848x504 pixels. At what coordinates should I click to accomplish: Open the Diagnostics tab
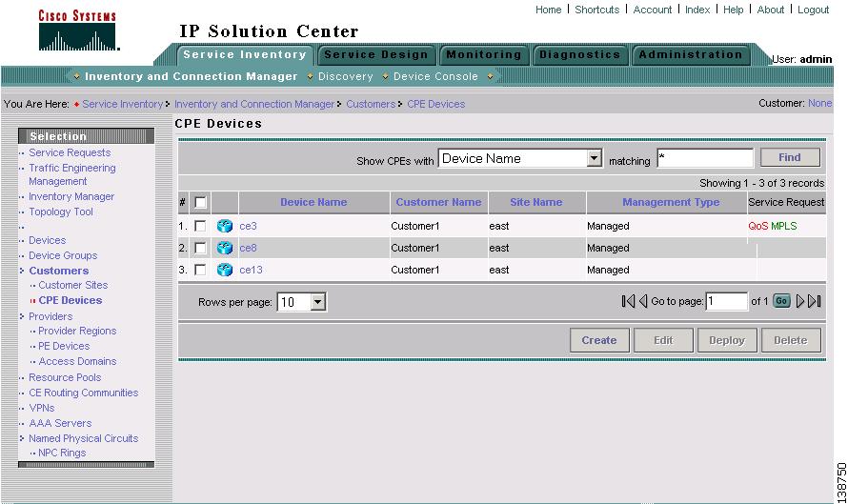579,54
